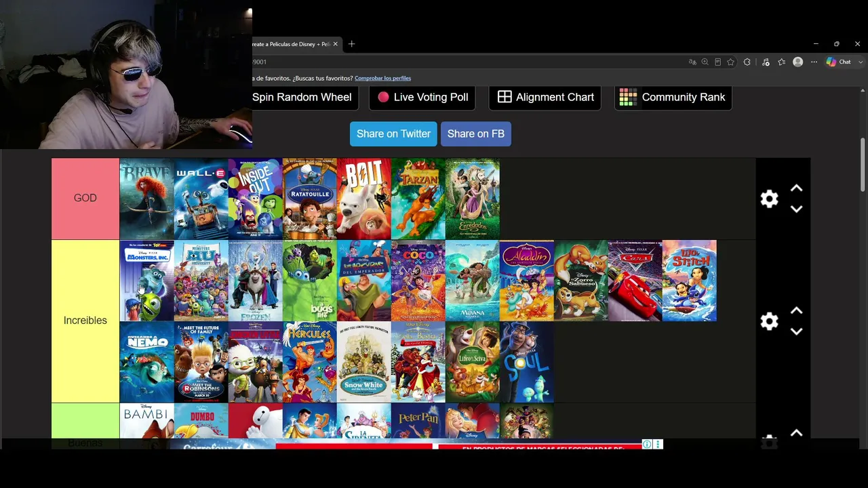Select the Bella y la Bestia poster
Viewport: 868px width, 488px height.
(x=418, y=362)
